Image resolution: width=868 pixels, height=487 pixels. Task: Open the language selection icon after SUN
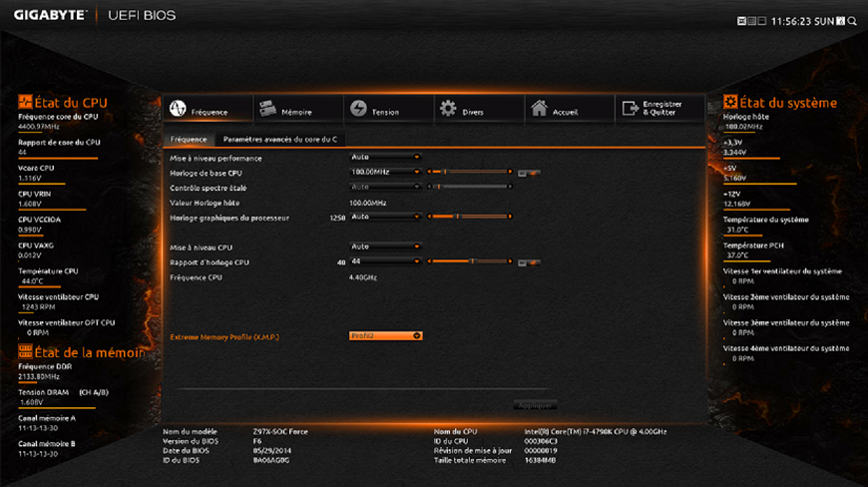[840, 21]
